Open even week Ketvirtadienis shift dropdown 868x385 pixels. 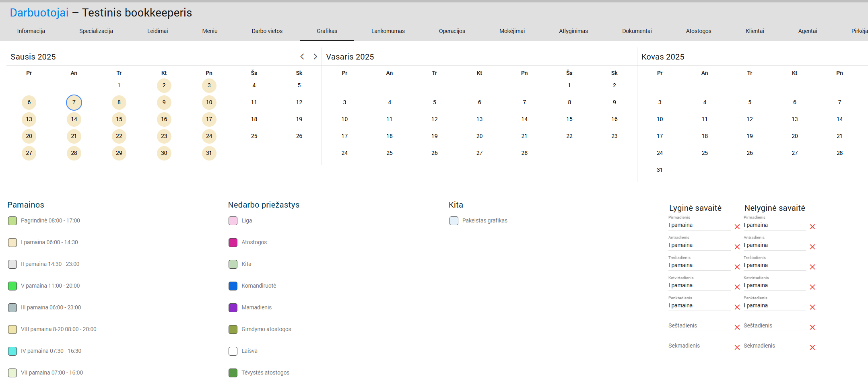(699, 286)
